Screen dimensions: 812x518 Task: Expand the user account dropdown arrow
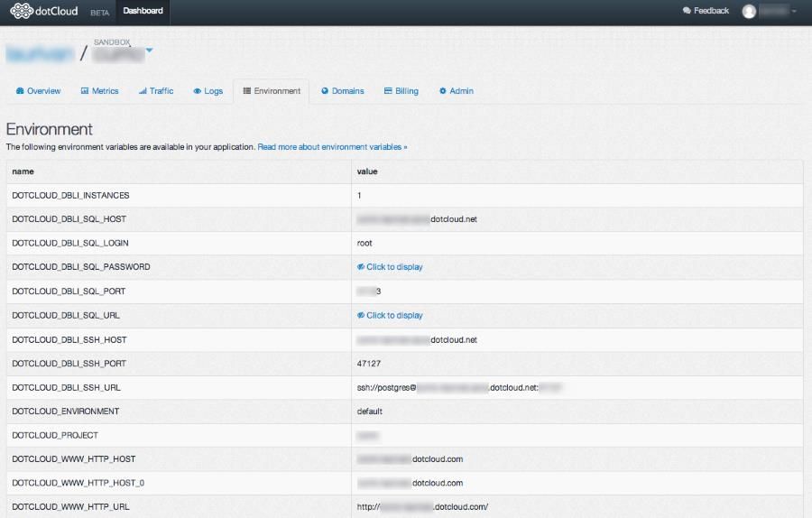794,11
